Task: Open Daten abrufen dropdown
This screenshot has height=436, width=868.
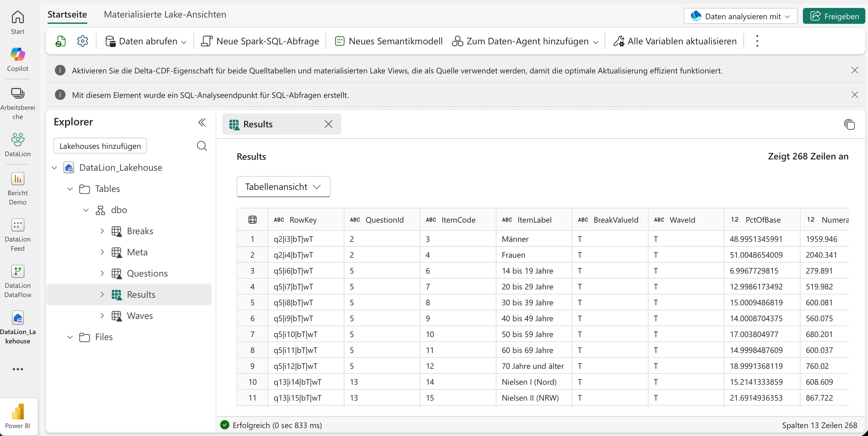Action: 145,41
